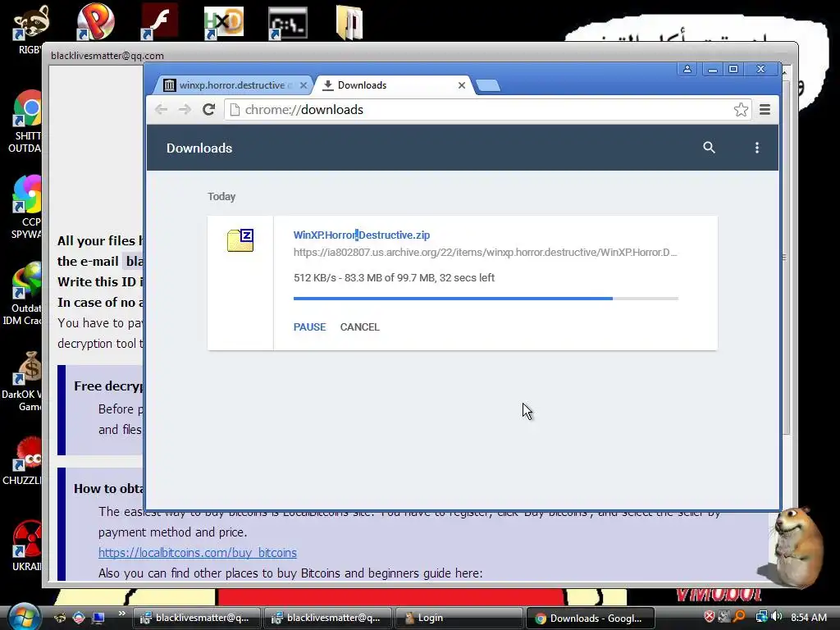This screenshot has height=630, width=840.
Task: Open the Outdated IDM Crack shortcut
Action: click(x=27, y=280)
